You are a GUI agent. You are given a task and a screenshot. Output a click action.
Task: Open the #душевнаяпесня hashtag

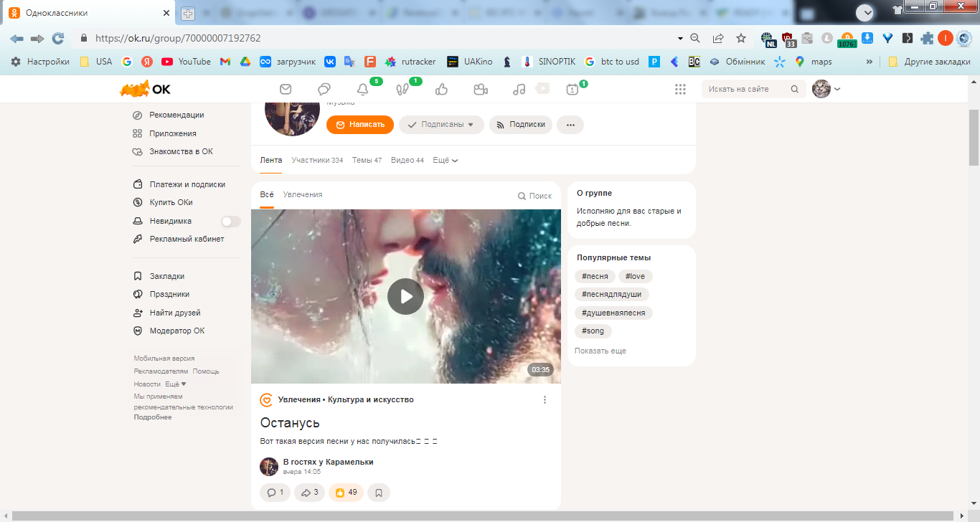pos(613,313)
